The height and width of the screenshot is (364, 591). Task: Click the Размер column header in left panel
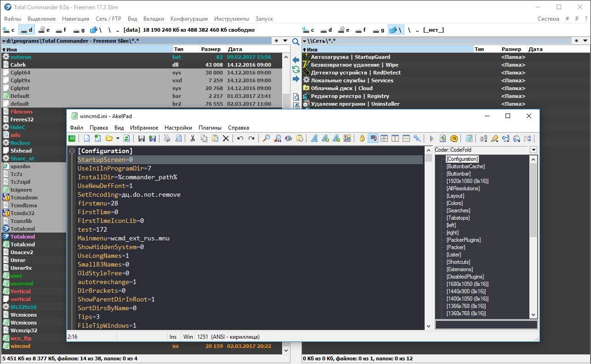211,49
